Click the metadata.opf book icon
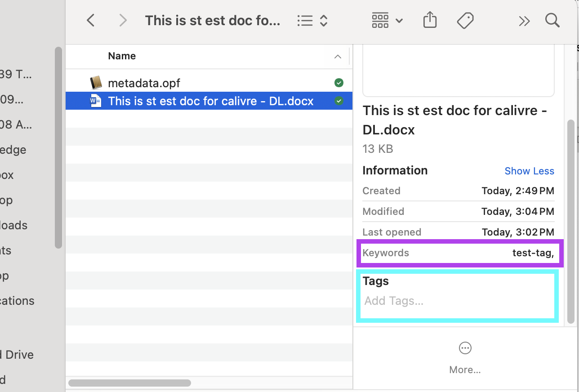 96,83
